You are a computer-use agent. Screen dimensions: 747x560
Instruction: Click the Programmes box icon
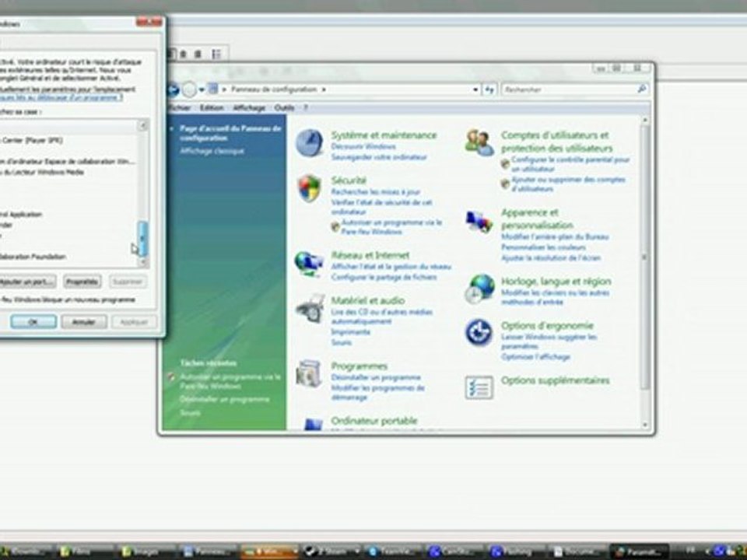click(x=309, y=373)
